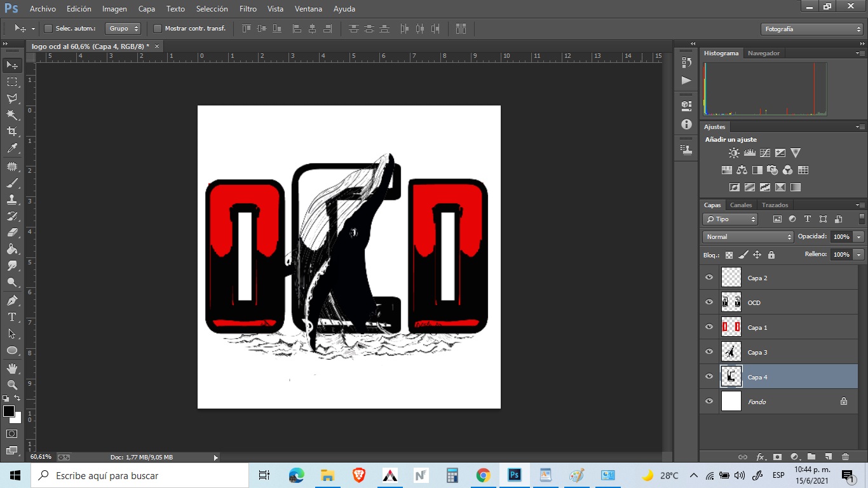The width and height of the screenshot is (868, 488).
Task: Delete layer with the trash icon
Action: pyautogui.click(x=845, y=457)
